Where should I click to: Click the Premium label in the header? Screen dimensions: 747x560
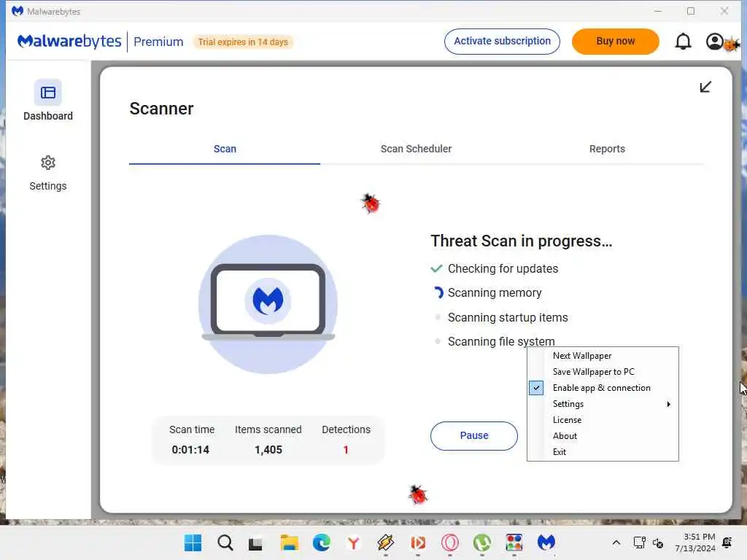tap(158, 42)
